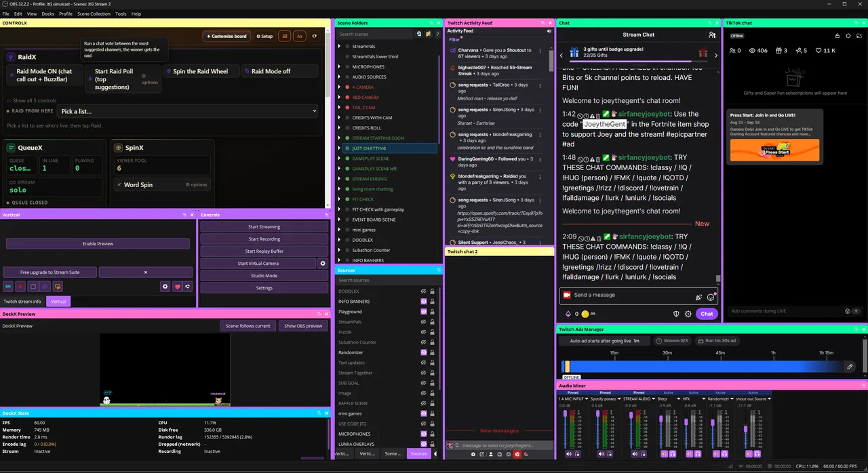Open Randomizer mixer channel dropdown arrow
The image size is (868, 473).
pyautogui.click(x=732, y=399)
